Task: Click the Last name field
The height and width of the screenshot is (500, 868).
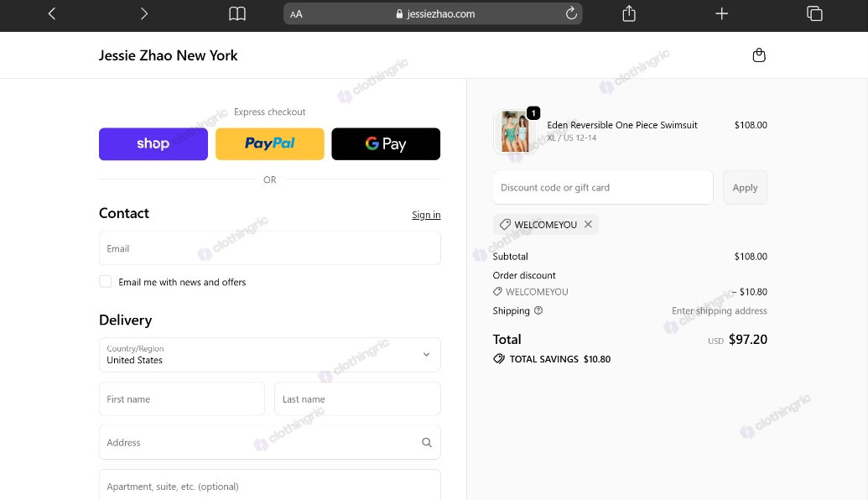Action: [x=357, y=398]
